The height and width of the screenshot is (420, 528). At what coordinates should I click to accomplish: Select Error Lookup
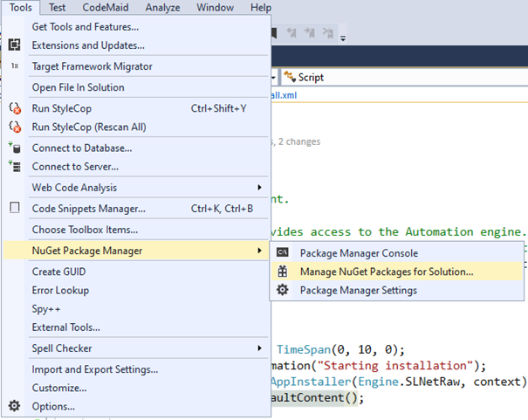pos(136,290)
